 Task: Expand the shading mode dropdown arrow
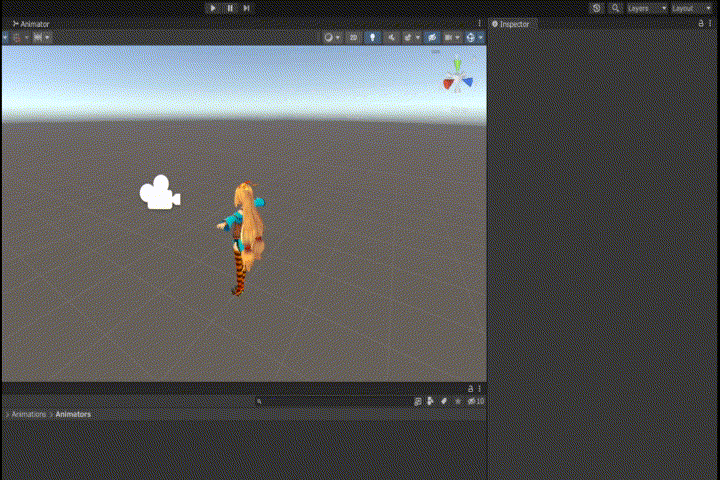338,38
